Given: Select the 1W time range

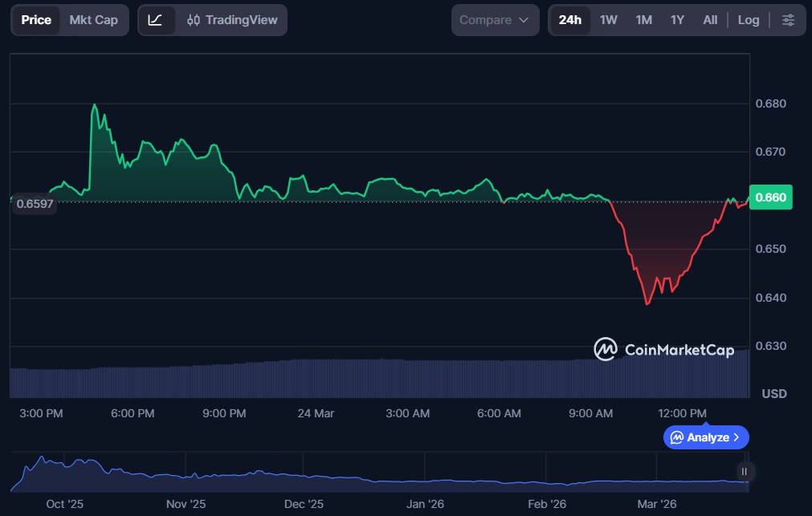Looking at the screenshot, I should tap(609, 20).
